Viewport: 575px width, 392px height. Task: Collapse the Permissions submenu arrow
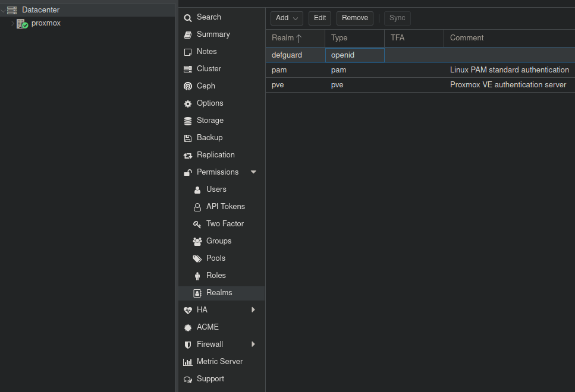pyautogui.click(x=254, y=172)
